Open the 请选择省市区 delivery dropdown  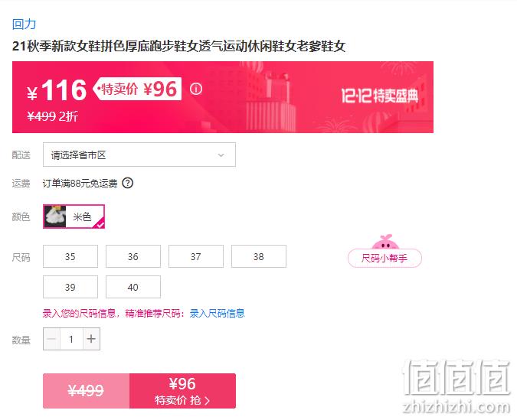tap(139, 155)
